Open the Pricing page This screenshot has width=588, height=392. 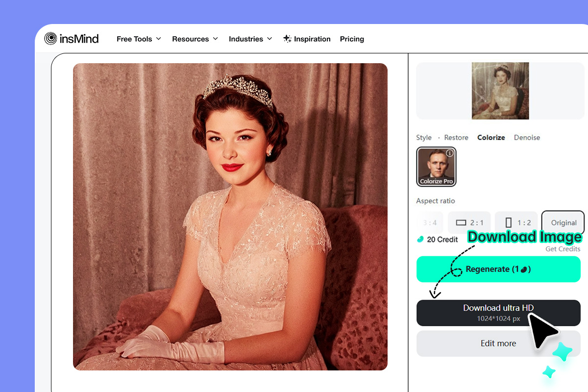352,39
